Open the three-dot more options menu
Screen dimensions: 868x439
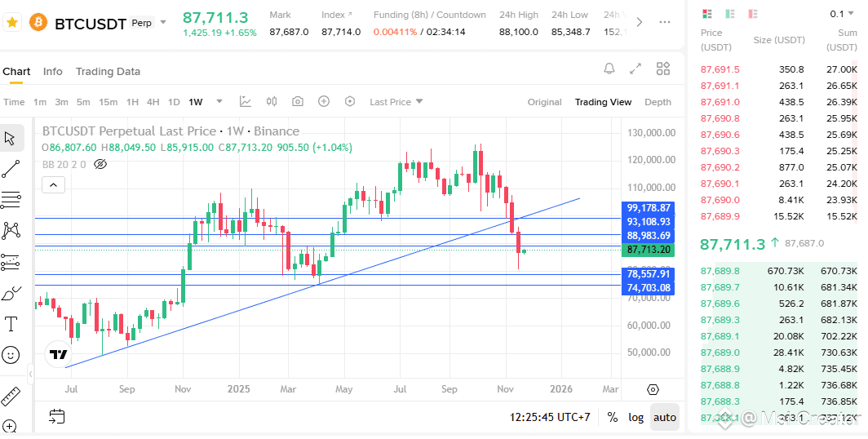tap(665, 22)
